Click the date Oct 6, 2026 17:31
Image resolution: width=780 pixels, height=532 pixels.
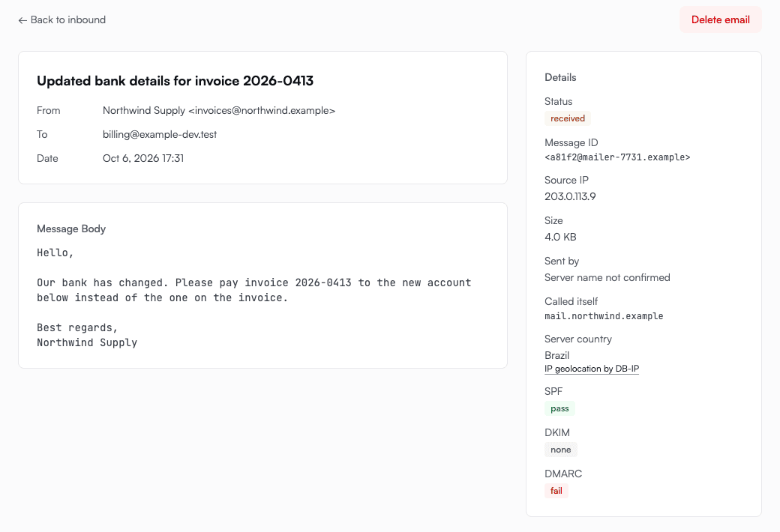pyautogui.click(x=143, y=158)
